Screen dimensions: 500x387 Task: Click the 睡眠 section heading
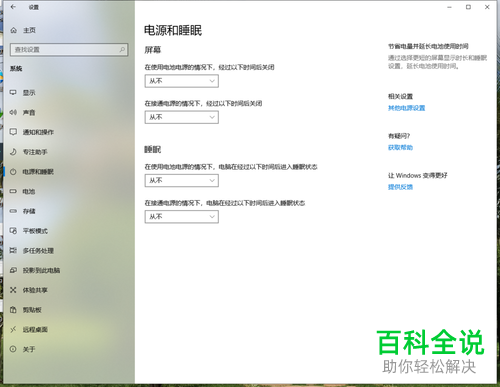(x=153, y=150)
